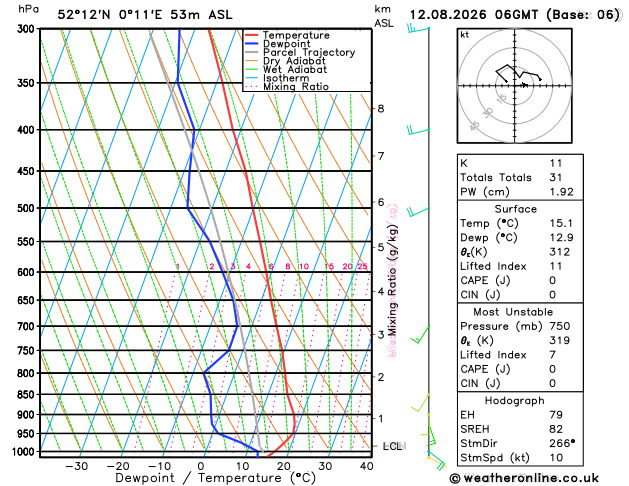
Task: Click the surface Temp value 15.1
Action: (x=561, y=223)
